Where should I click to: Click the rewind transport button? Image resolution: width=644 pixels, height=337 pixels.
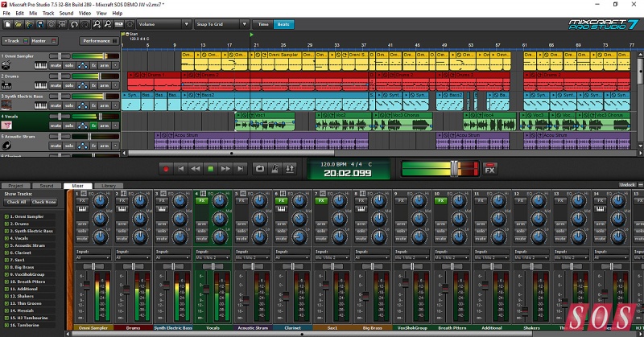click(x=196, y=169)
